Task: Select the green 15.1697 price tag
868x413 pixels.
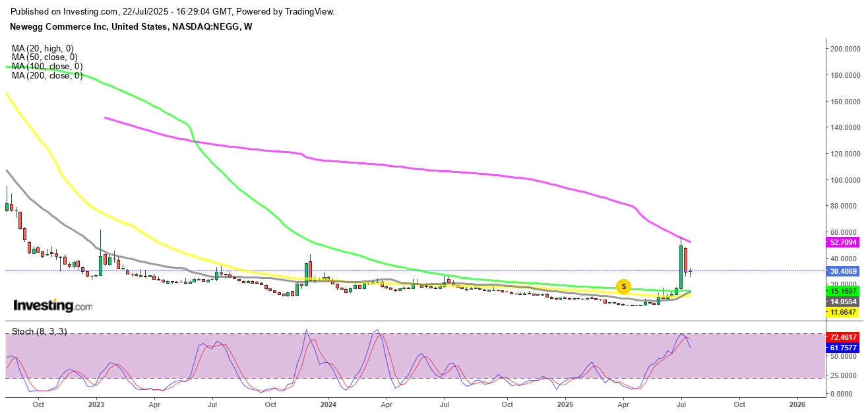Action: tap(844, 291)
